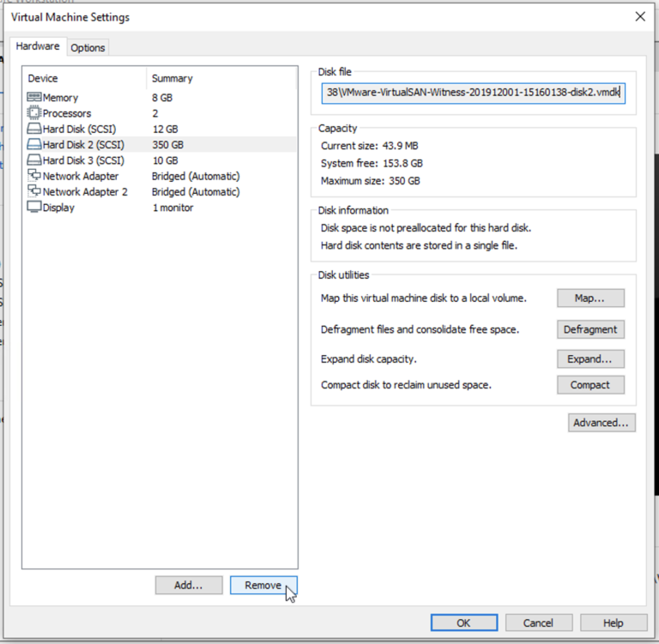Open the Expand... disk capacity dialog

[590, 359]
